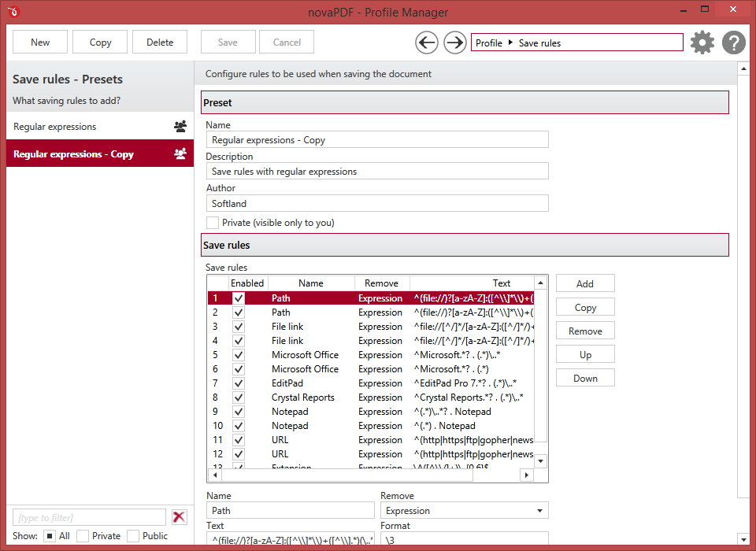Click the Author field containing Softland
Image resolution: width=756 pixels, height=551 pixels.
click(377, 203)
